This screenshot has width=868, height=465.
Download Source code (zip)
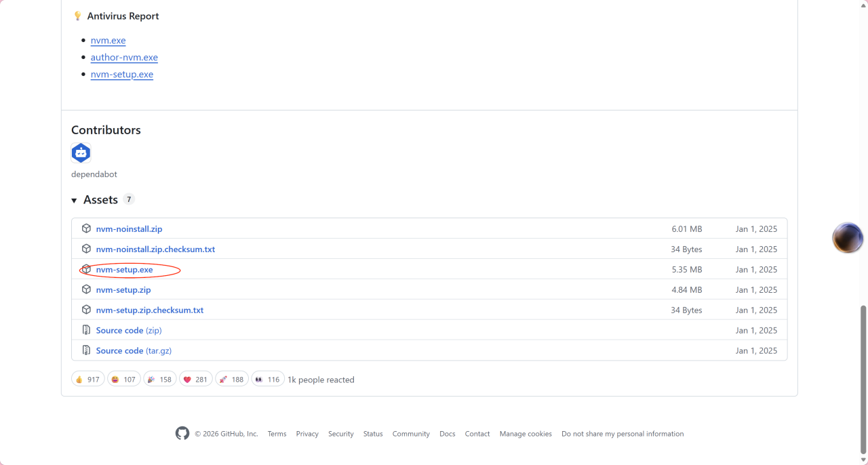pyautogui.click(x=129, y=331)
